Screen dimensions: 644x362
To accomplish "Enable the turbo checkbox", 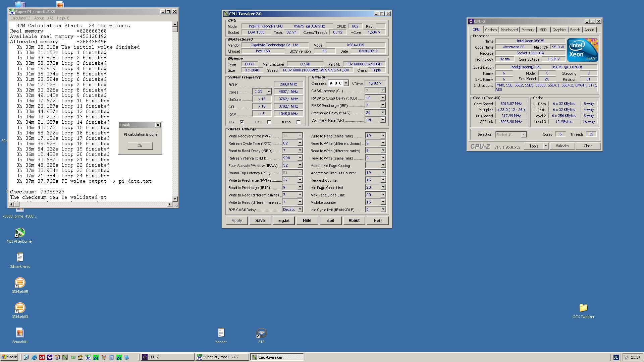I will click(x=299, y=122).
